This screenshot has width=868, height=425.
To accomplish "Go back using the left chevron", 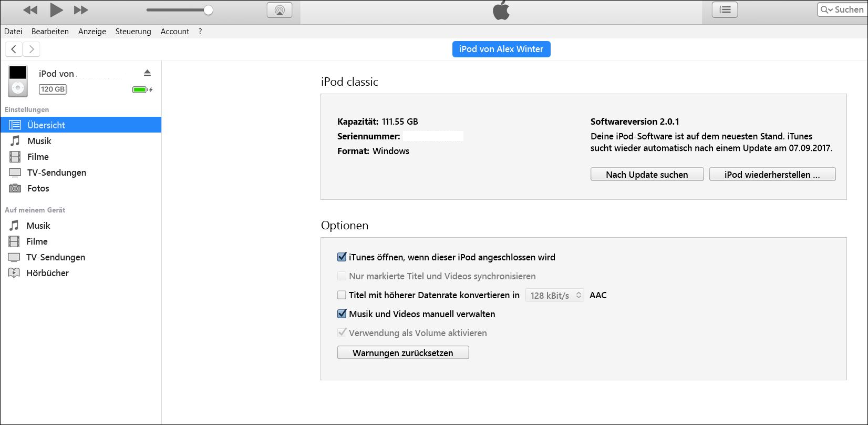I will click(14, 49).
